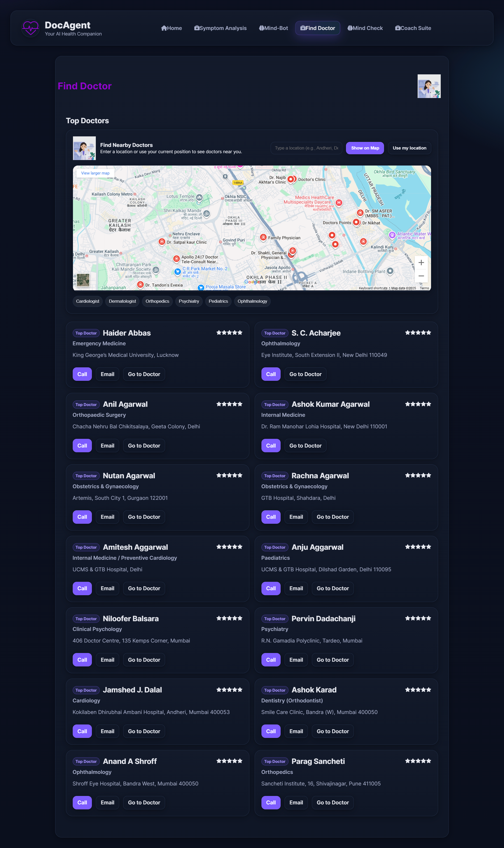Open the Symptom Analysis tab
The width and height of the screenshot is (504, 848).
point(220,28)
